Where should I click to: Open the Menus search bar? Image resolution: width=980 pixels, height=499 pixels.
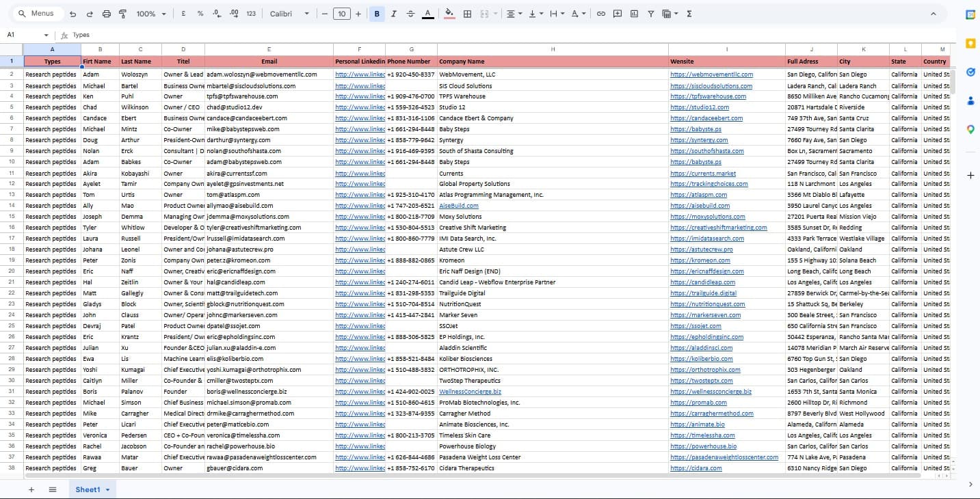[38, 13]
